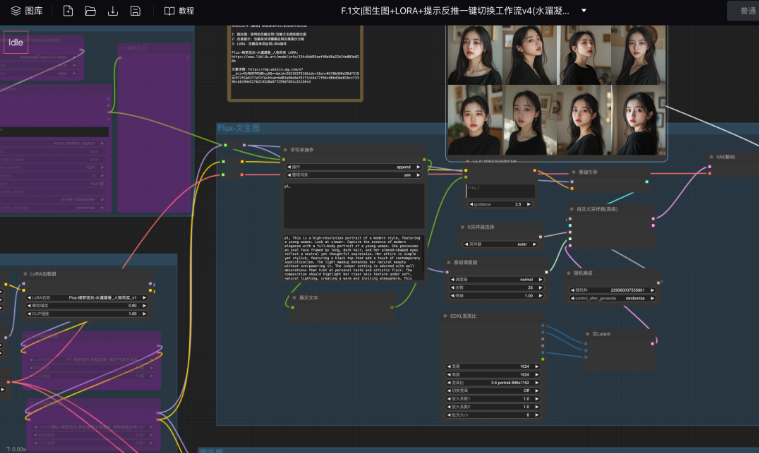The width and height of the screenshot is (759, 453).
Task: Increase 宽度 1024 with right arrow
Action: pyautogui.click(x=536, y=366)
